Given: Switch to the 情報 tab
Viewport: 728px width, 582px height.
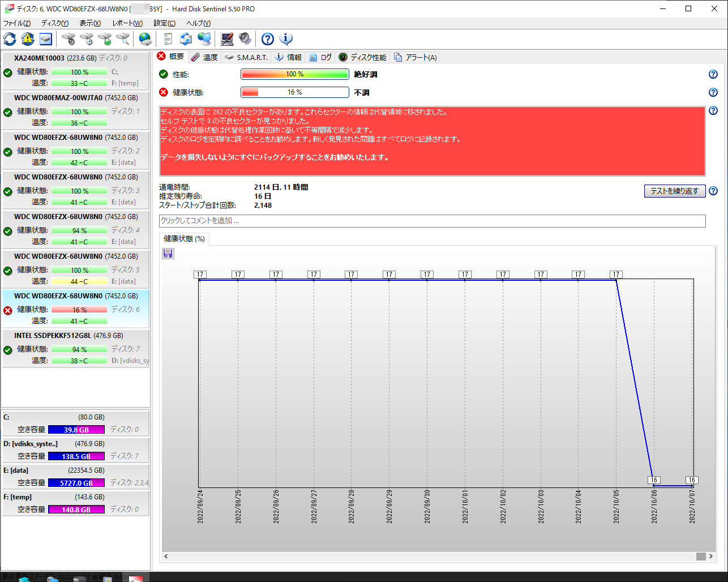Looking at the screenshot, I should (289, 57).
